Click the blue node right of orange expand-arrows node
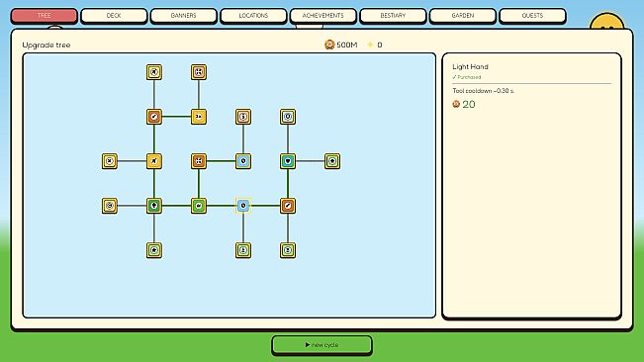The width and height of the screenshot is (644, 362). click(x=243, y=161)
